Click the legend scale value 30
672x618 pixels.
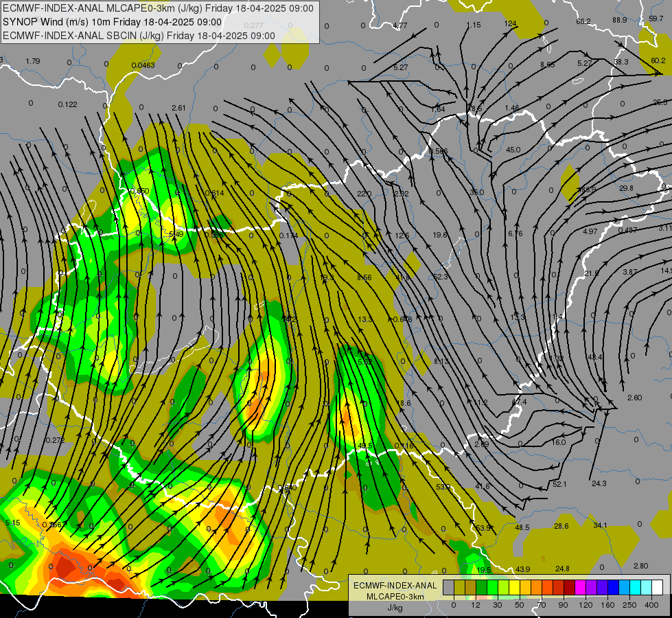[498, 605]
